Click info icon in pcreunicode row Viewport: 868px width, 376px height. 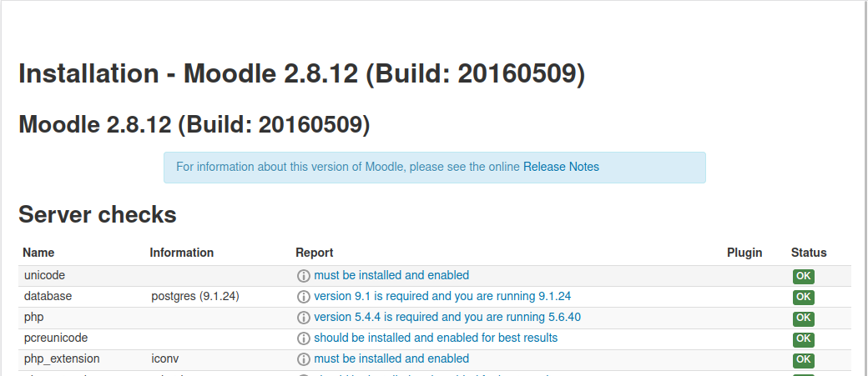click(303, 338)
